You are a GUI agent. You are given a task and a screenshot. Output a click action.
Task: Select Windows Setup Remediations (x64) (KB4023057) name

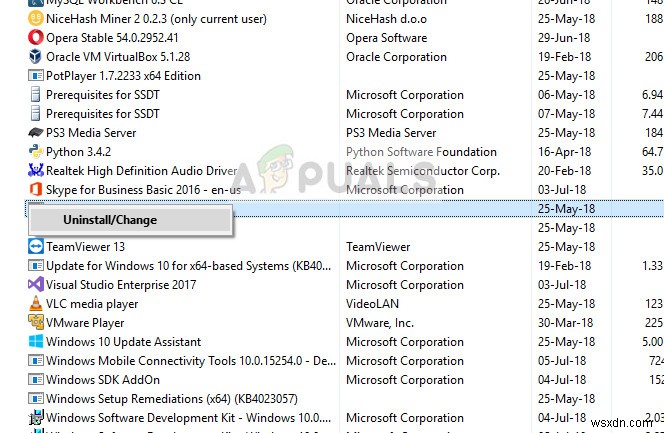pos(172,399)
